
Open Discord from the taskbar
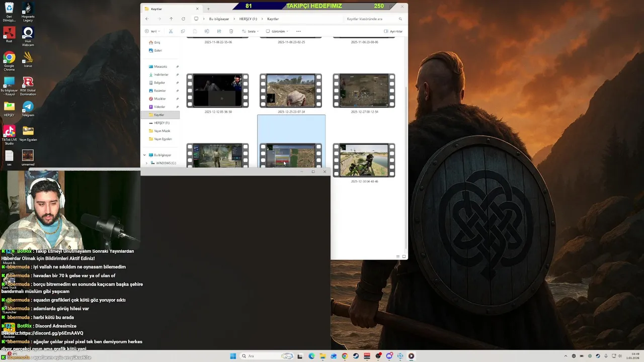pyautogui.click(x=389, y=356)
